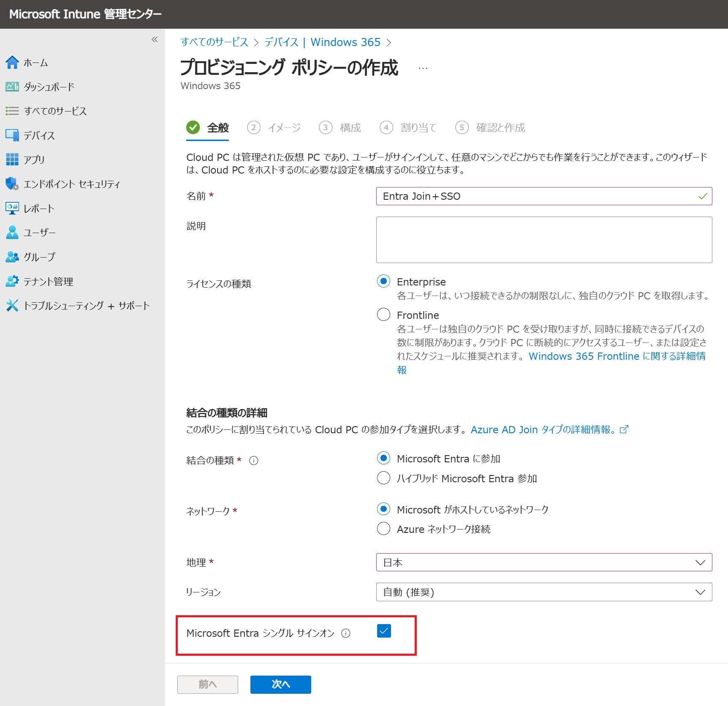Click the Users person icon
This screenshot has width=728, height=706.
(x=12, y=232)
